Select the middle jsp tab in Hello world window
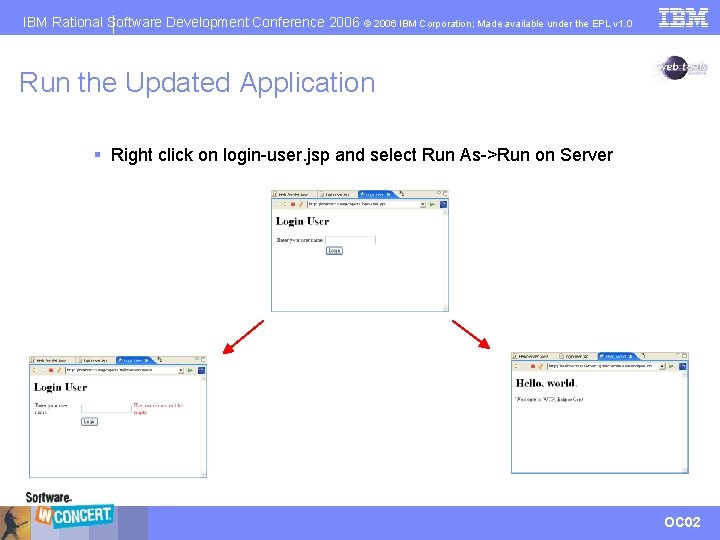This screenshot has width=720, height=540. coord(576,356)
